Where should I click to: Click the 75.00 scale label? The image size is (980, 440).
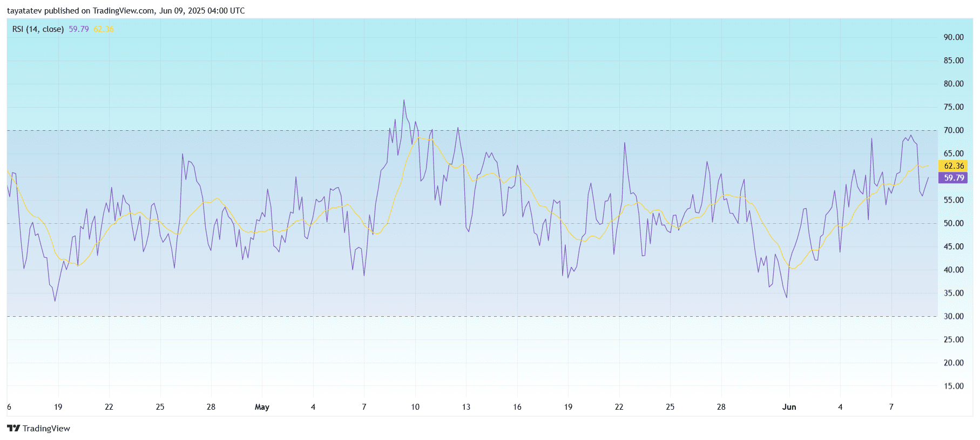click(954, 107)
